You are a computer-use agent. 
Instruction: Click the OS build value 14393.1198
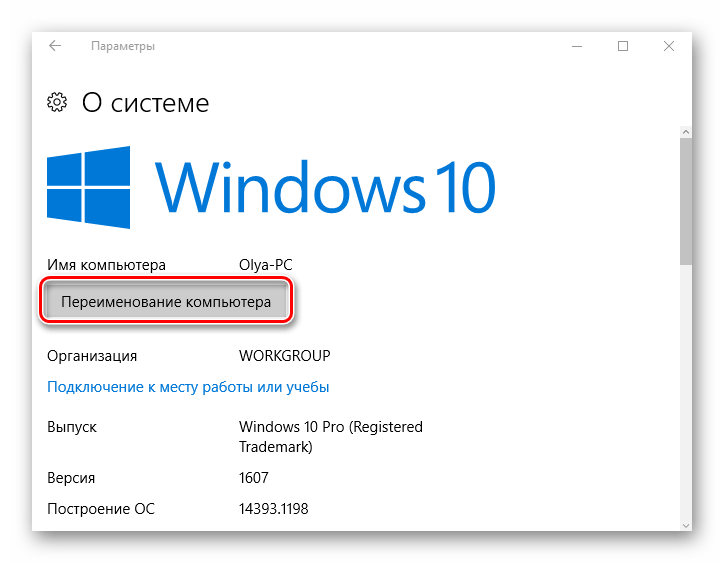pyautogui.click(x=273, y=509)
